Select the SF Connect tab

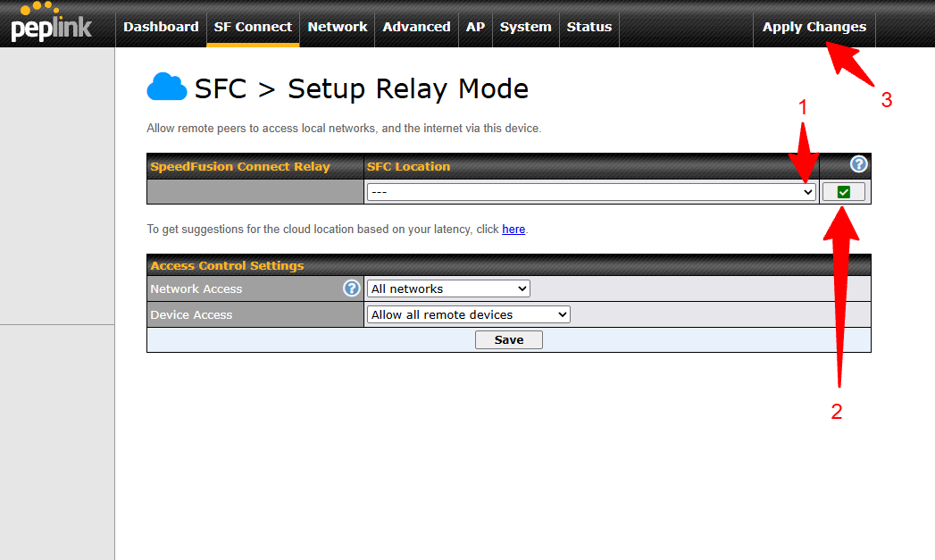coord(253,27)
